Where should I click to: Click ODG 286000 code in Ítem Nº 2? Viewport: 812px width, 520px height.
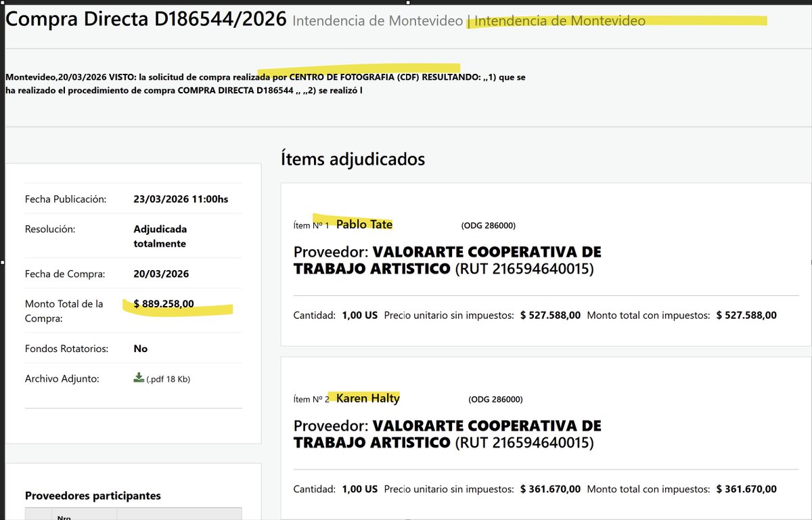click(x=495, y=399)
